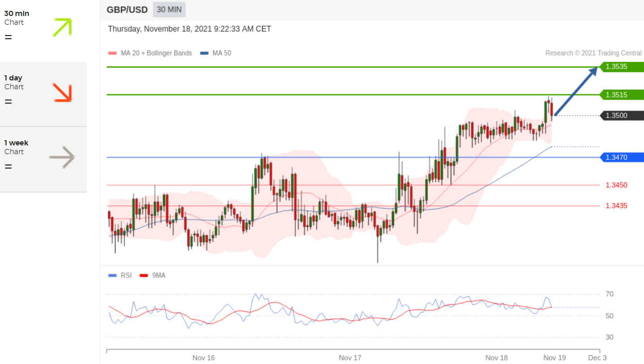Select the 1 day chart red down-right arrow
The image size is (644, 364).
click(x=62, y=92)
